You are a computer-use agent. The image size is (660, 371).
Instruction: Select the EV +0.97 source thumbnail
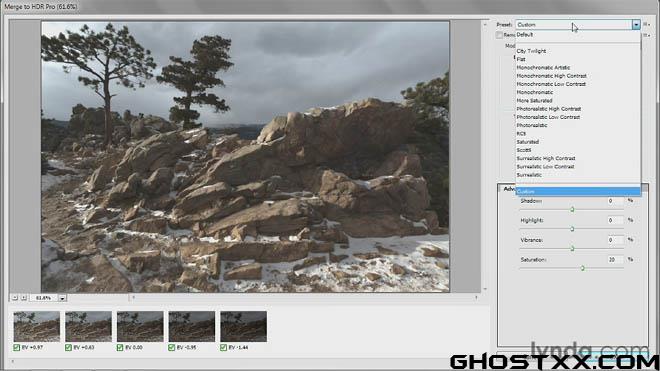tap(37, 326)
